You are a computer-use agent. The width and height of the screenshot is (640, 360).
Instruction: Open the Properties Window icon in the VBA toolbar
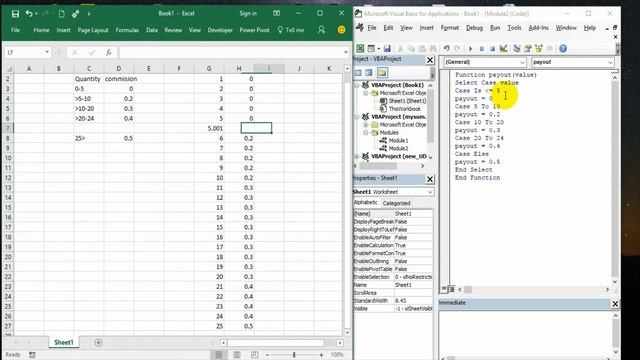pos(527,49)
